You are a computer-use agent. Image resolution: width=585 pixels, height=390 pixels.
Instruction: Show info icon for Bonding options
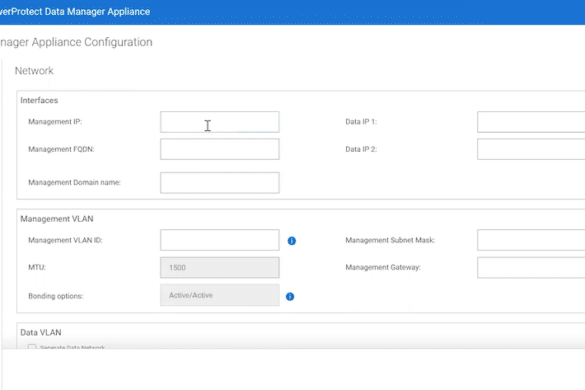coord(290,296)
